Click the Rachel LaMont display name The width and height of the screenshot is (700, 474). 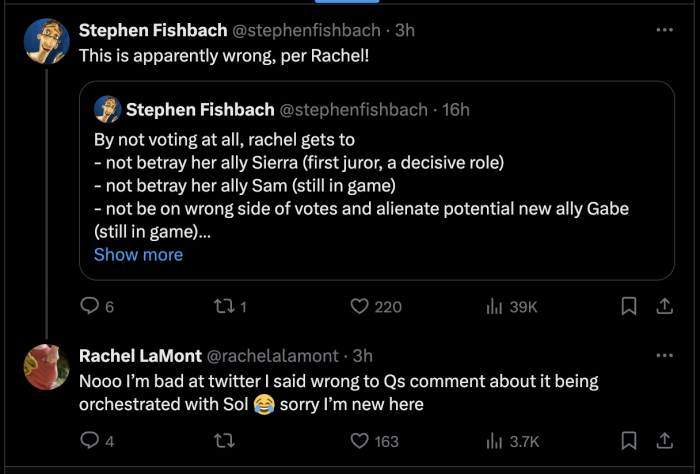pyautogui.click(x=140, y=356)
